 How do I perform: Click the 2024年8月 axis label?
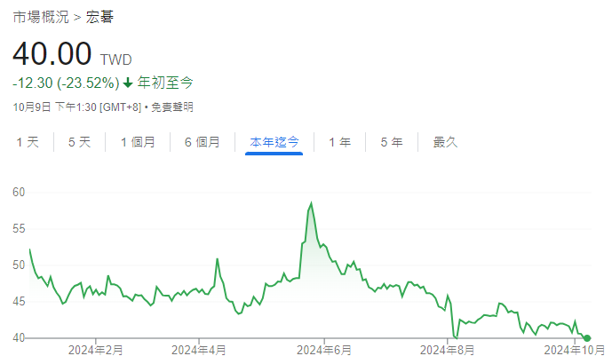point(448,350)
